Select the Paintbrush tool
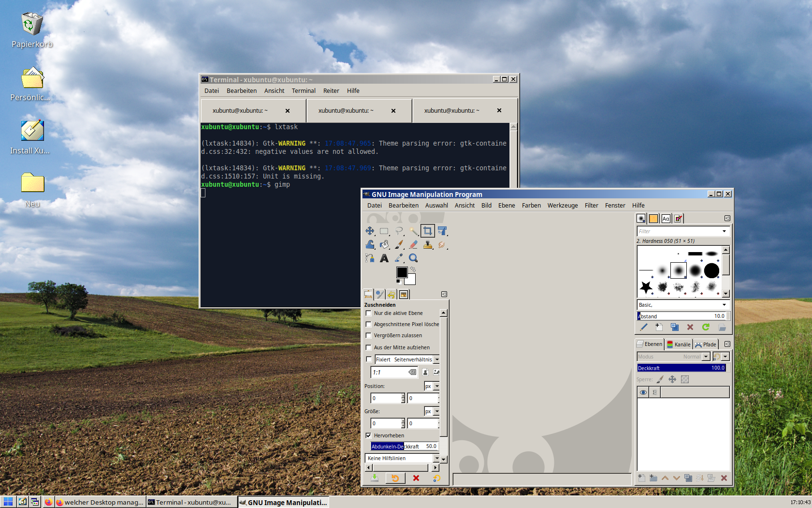Image resolution: width=812 pixels, height=508 pixels. 399,244
